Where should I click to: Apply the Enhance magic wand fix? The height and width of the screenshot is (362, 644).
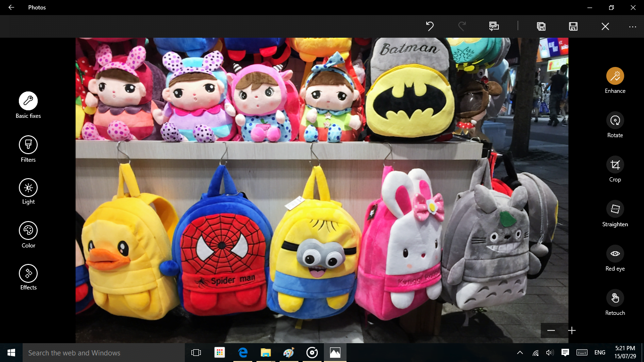point(615,76)
